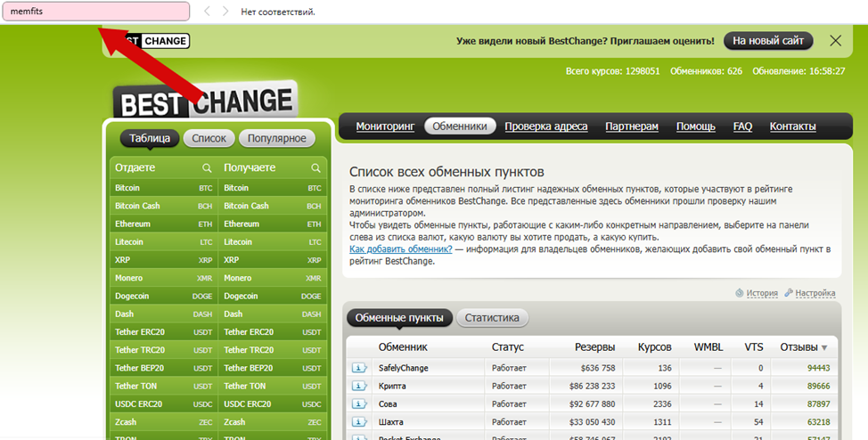This screenshot has height=440, width=868.
Task: Open info icon for Крипта
Action: pyautogui.click(x=359, y=386)
